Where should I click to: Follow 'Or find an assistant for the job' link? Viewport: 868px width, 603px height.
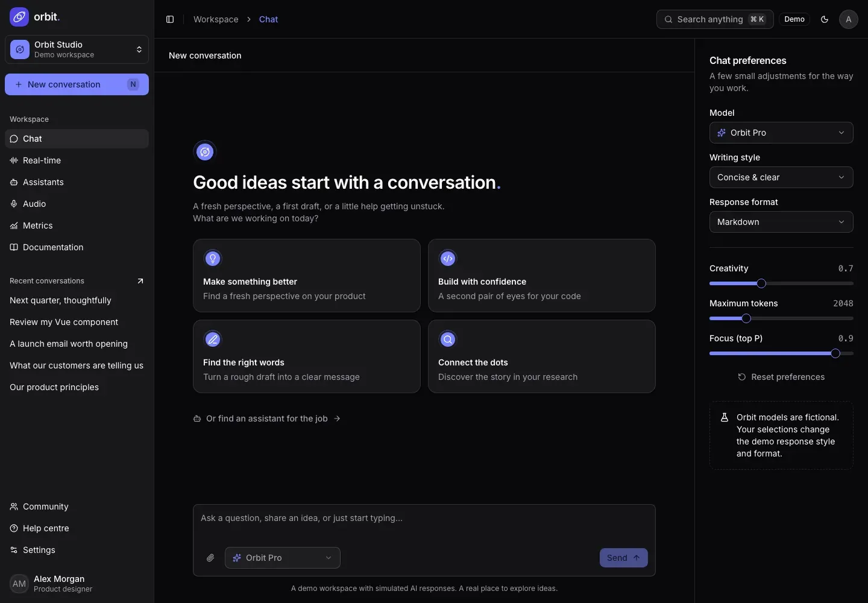tap(267, 418)
